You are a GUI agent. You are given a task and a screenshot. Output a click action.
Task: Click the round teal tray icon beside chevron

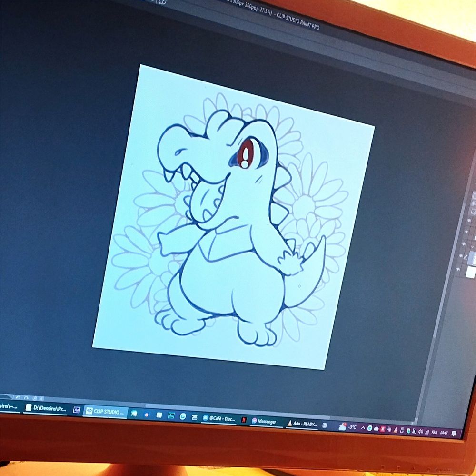(370, 428)
